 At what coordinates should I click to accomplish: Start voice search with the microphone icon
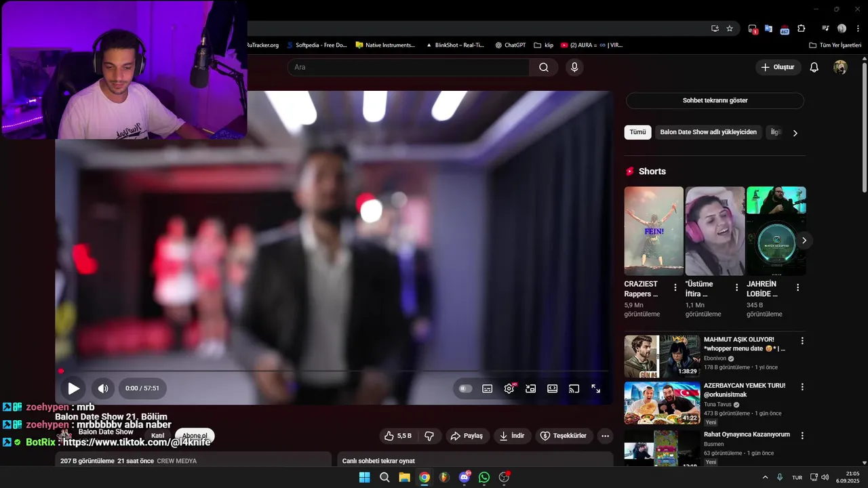pyautogui.click(x=574, y=67)
